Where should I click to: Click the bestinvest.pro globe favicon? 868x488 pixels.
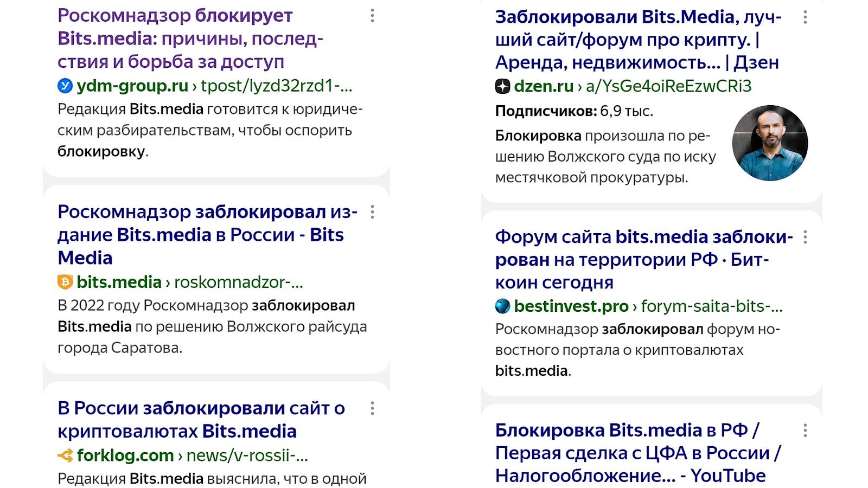503,306
